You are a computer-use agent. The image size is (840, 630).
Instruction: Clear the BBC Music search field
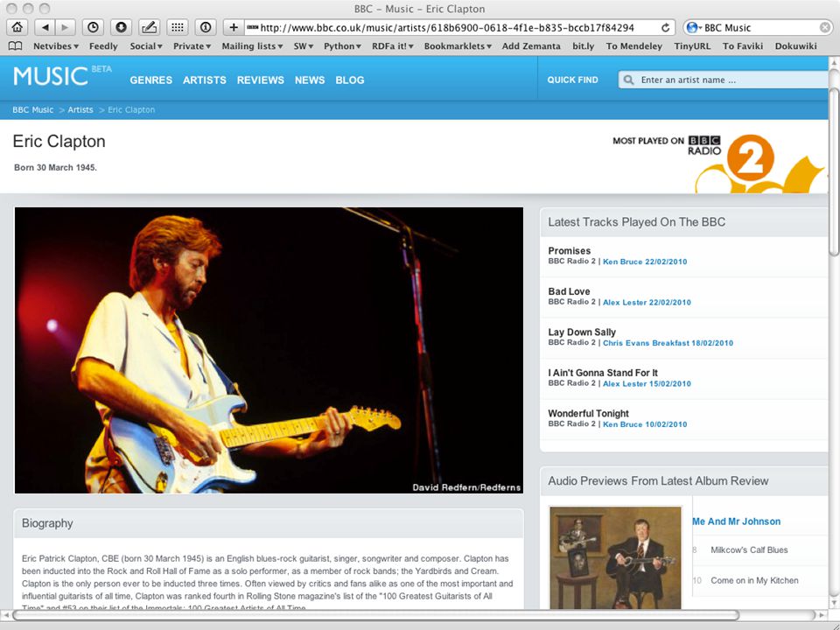point(825,27)
